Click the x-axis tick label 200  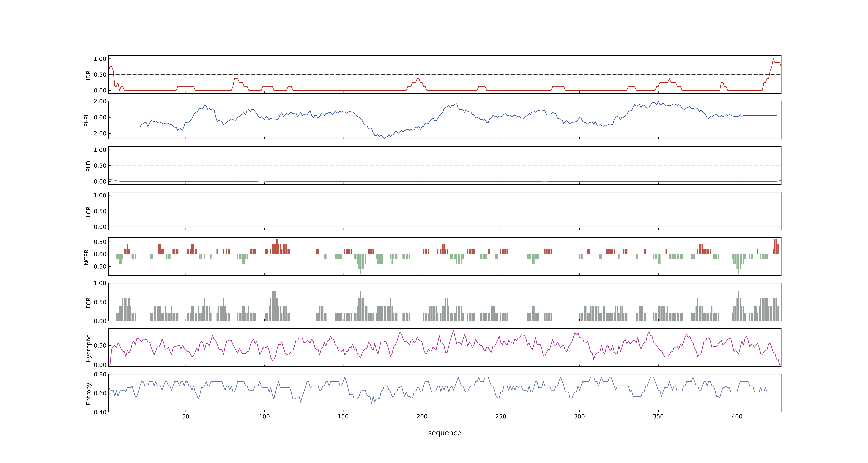(422, 416)
